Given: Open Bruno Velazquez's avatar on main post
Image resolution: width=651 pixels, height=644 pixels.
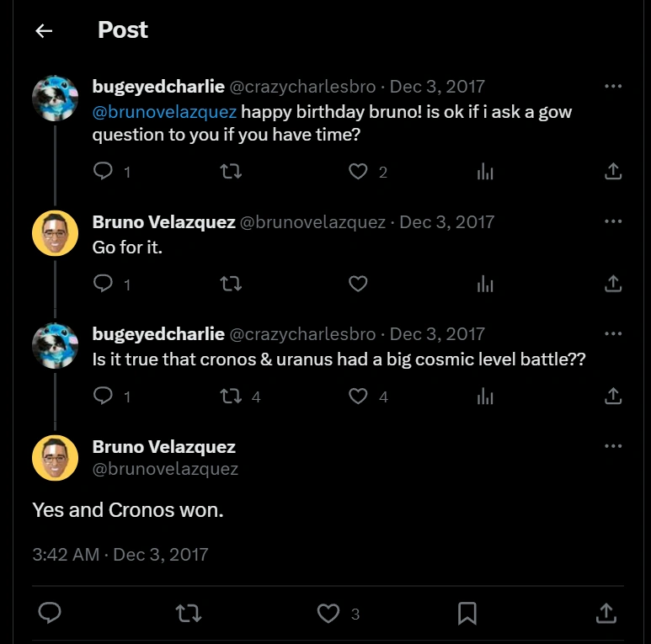Looking at the screenshot, I should (x=55, y=458).
